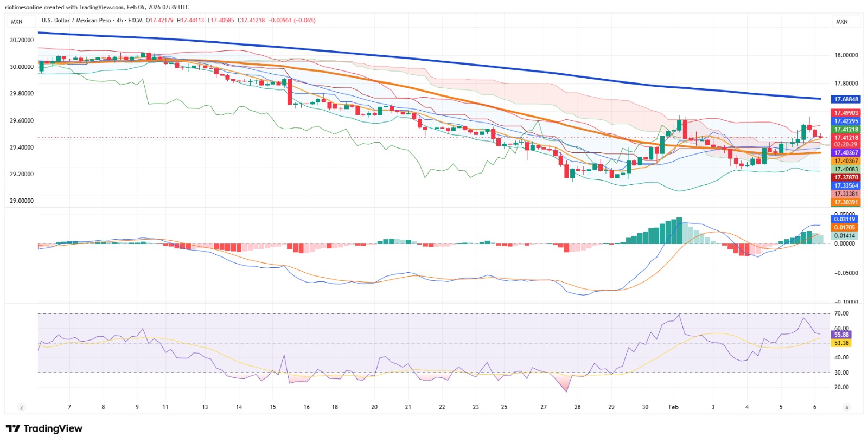Viewport: 868px width, 443px height.
Task: Click the FXCM source label in the header
Action: 135,20
